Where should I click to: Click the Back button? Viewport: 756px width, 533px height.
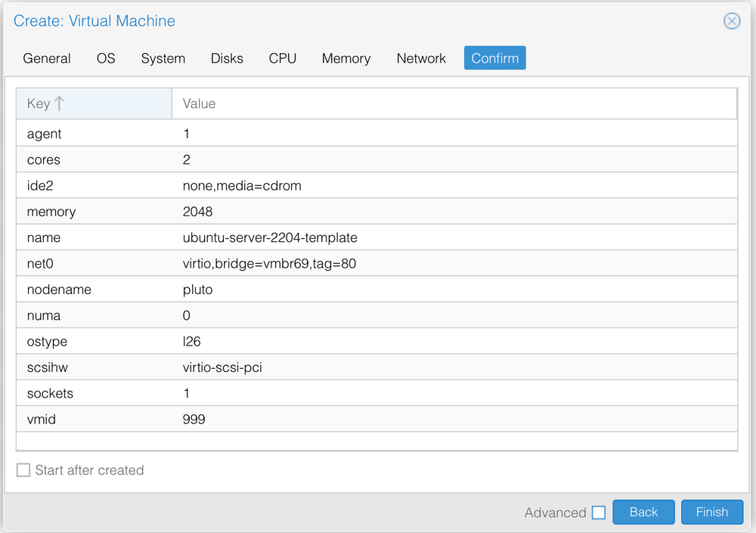(643, 512)
